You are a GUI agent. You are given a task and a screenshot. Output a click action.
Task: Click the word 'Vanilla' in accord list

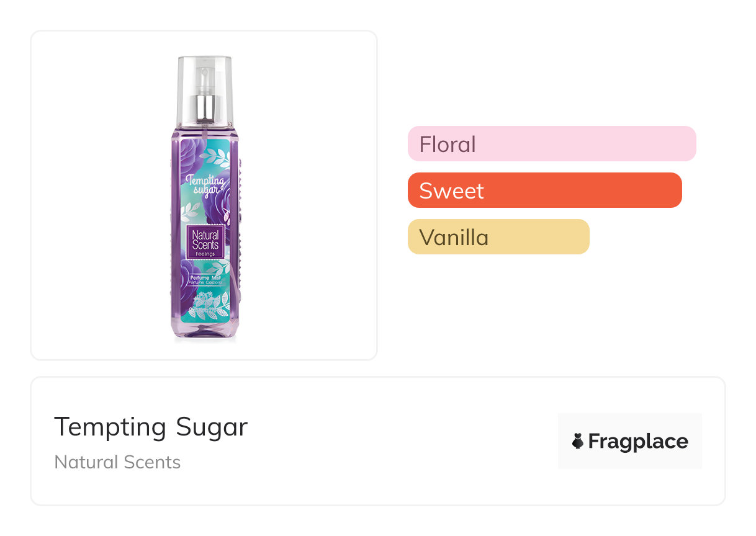point(454,237)
